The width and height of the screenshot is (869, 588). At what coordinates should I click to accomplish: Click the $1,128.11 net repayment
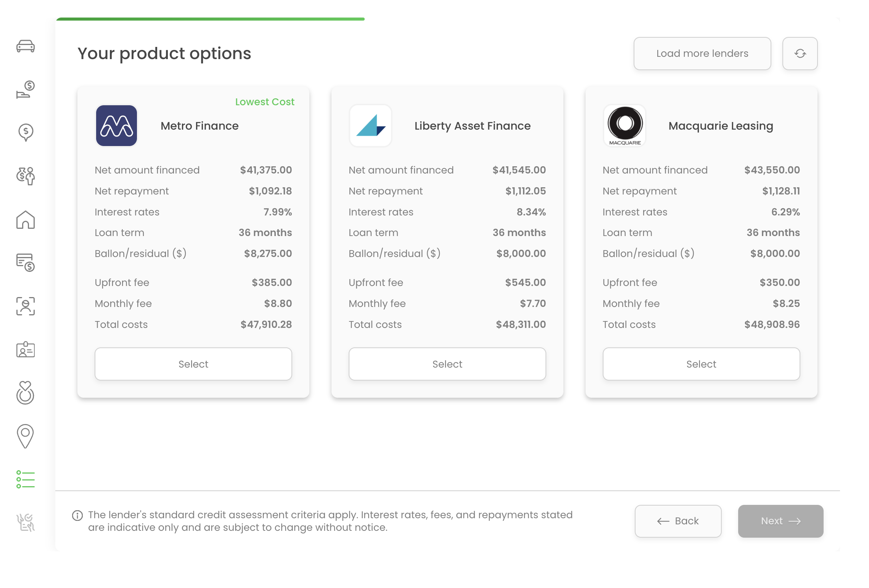pyautogui.click(x=781, y=191)
